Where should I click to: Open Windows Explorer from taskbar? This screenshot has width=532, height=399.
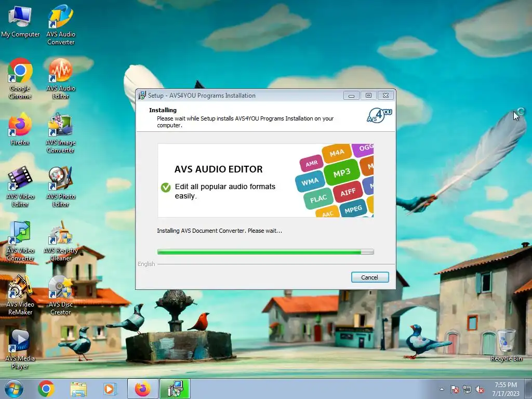[78, 389]
